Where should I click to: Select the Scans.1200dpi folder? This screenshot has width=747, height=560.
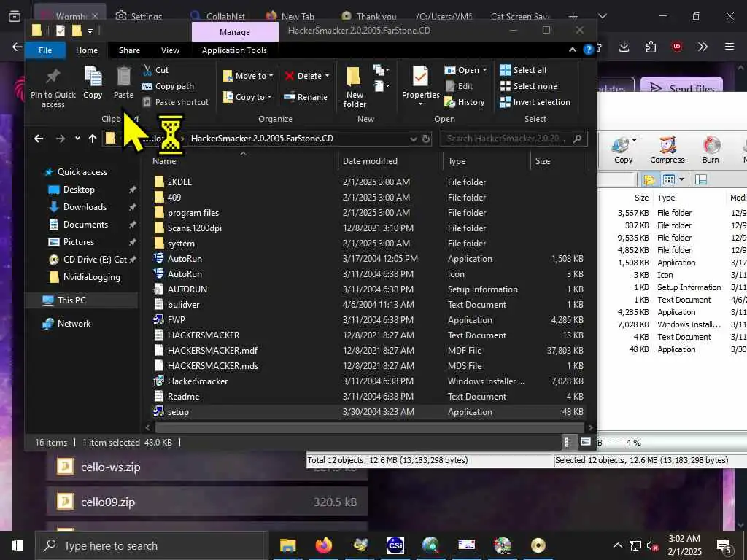[x=194, y=228]
